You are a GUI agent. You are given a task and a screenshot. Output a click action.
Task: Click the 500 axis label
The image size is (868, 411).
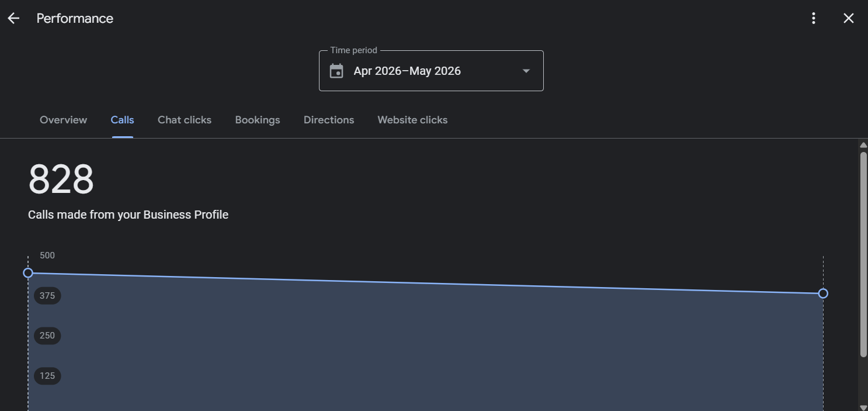(x=47, y=255)
